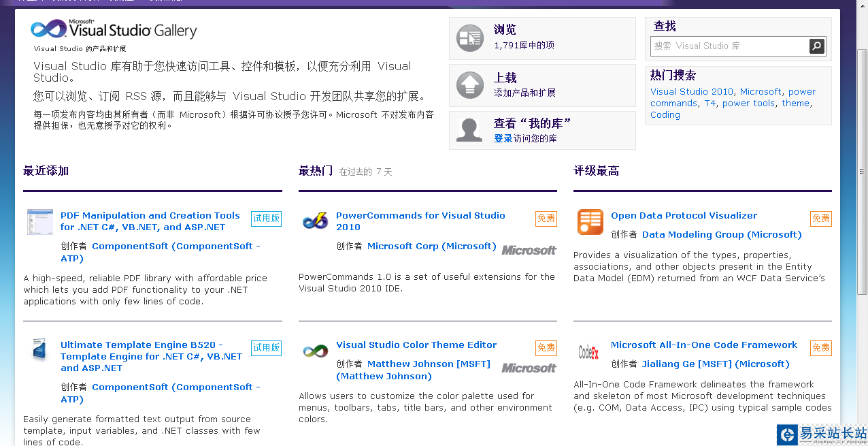Click the 评级最高 section heading
The width and height of the screenshot is (868, 446).
pyautogui.click(x=596, y=170)
